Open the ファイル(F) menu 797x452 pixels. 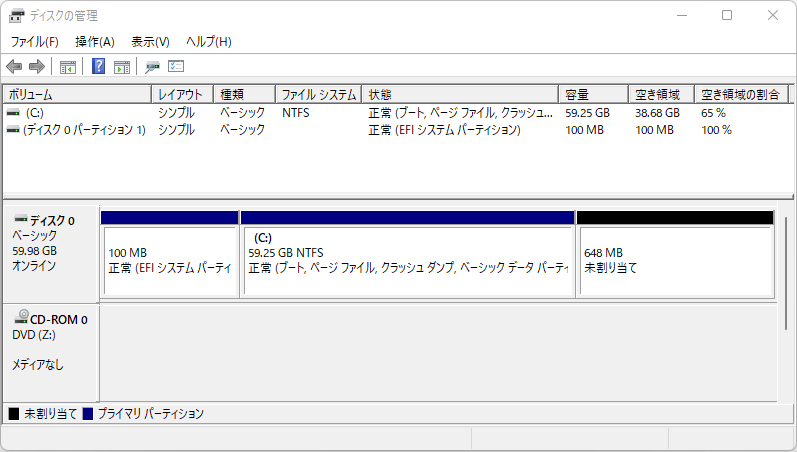[x=35, y=42]
